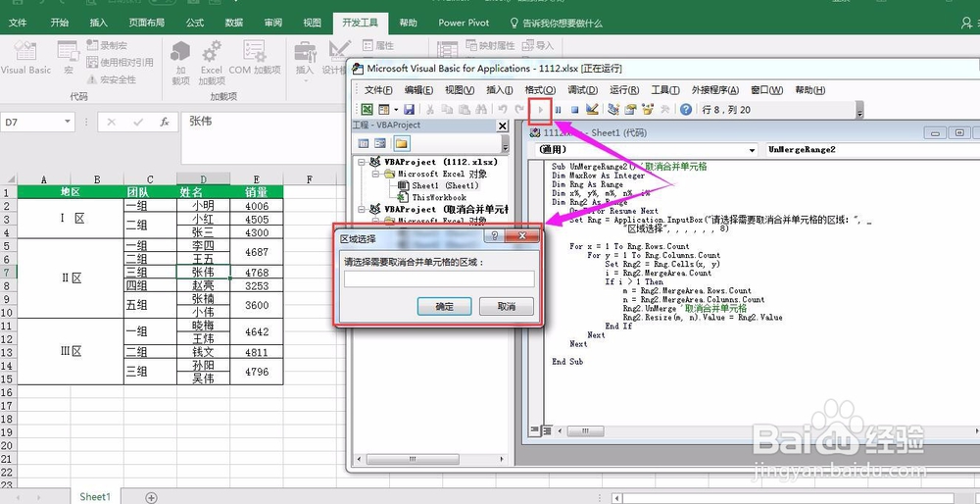Add a new sheet with plus button

151,497
